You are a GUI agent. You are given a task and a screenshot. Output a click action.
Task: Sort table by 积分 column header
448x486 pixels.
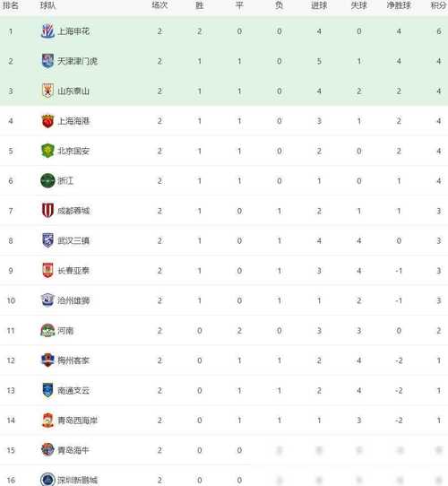tap(439, 5)
